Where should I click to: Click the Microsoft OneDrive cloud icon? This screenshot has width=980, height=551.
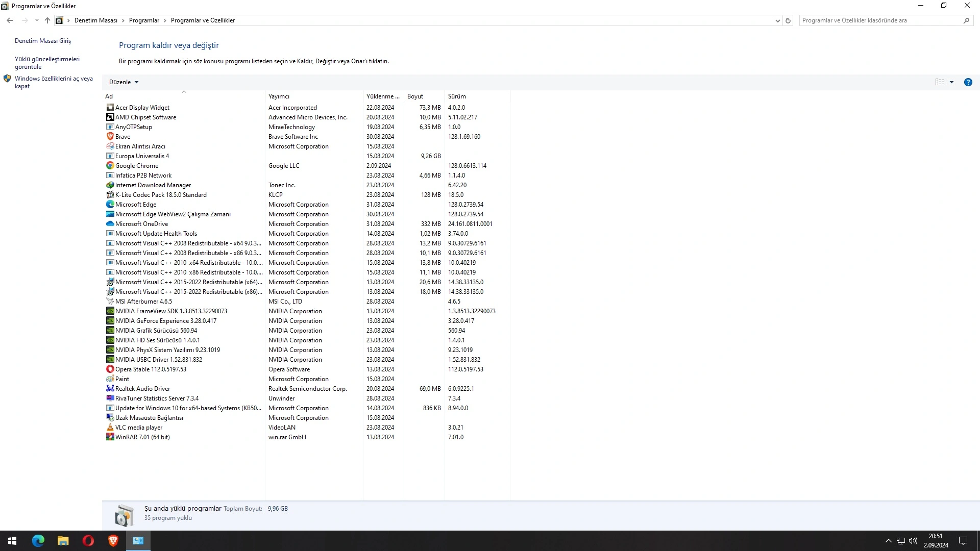point(110,224)
